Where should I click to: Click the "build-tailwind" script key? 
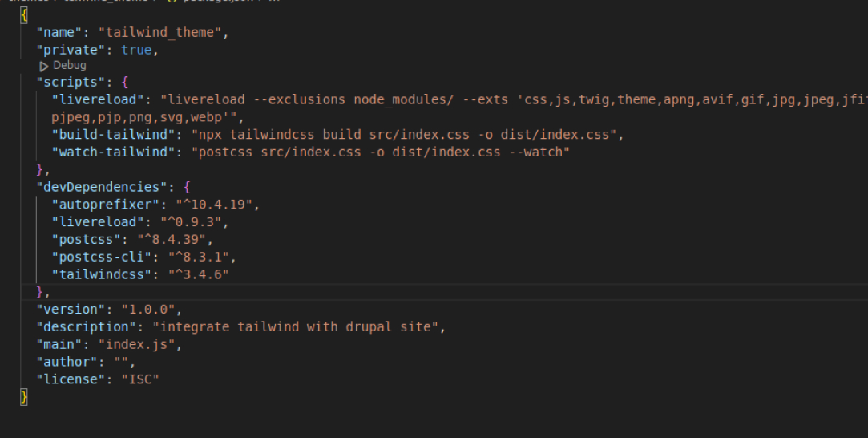[x=101, y=134]
